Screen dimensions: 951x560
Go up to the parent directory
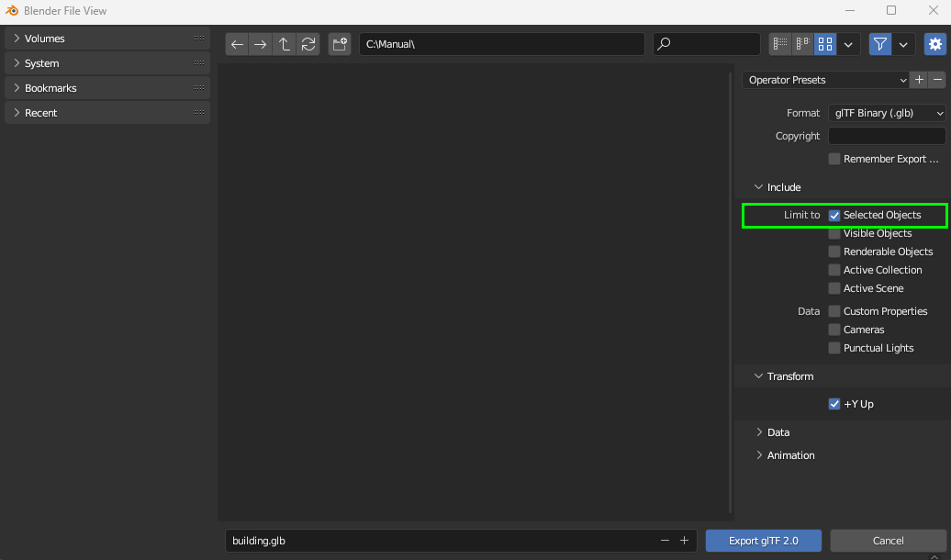click(x=285, y=43)
